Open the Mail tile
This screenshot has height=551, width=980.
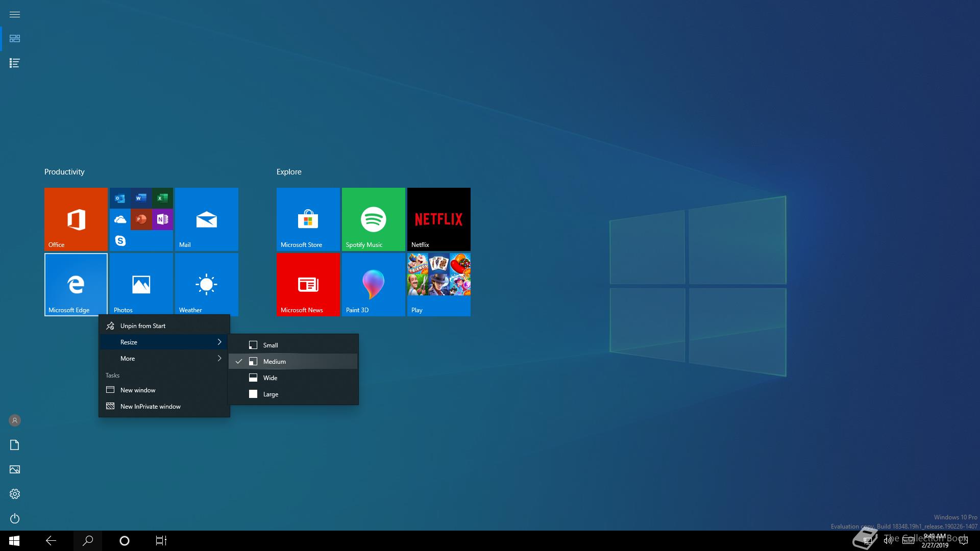206,219
